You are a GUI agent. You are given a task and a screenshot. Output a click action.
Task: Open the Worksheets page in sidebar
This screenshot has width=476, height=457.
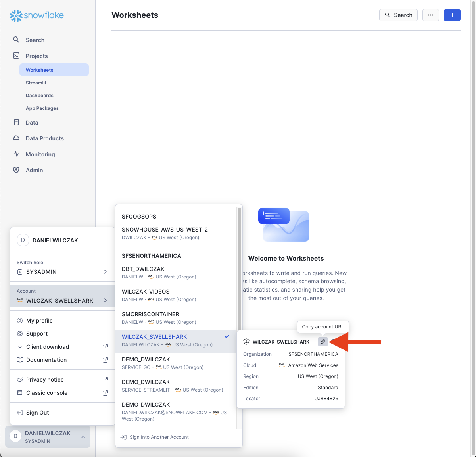click(54, 70)
